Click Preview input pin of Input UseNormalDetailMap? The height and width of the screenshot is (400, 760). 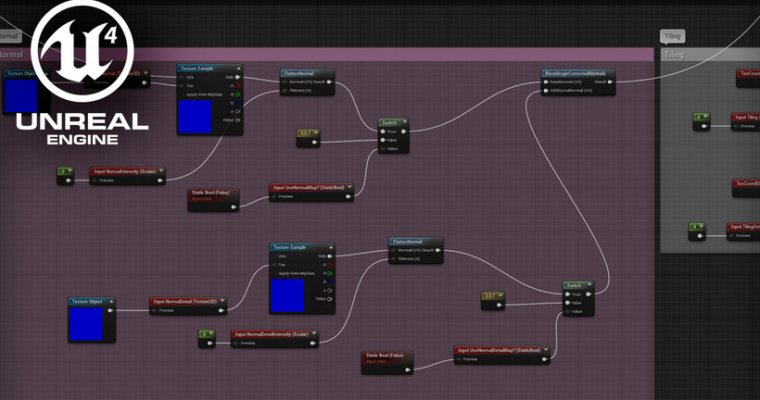point(459,359)
